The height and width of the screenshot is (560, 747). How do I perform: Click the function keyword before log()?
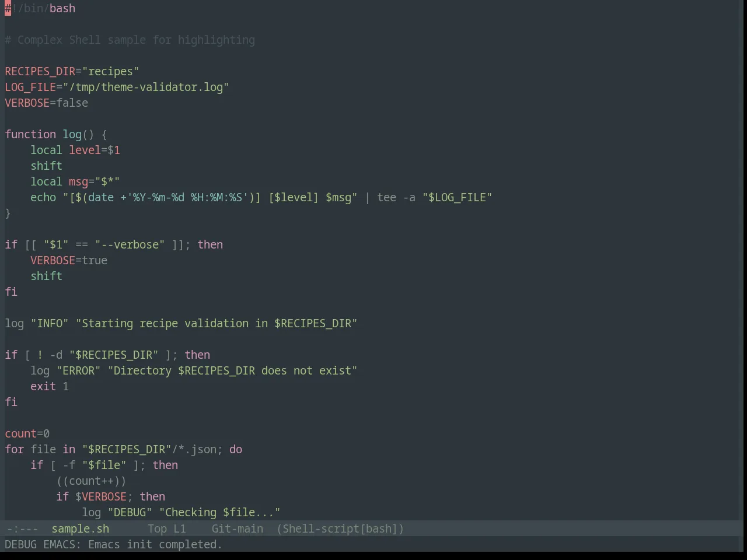pos(30,134)
